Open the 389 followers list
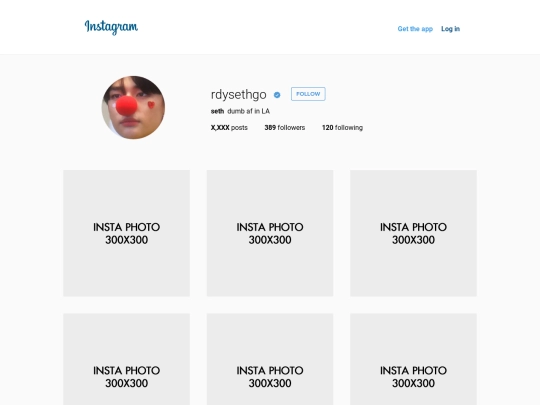This screenshot has height=405, width=540. [285, 128]
